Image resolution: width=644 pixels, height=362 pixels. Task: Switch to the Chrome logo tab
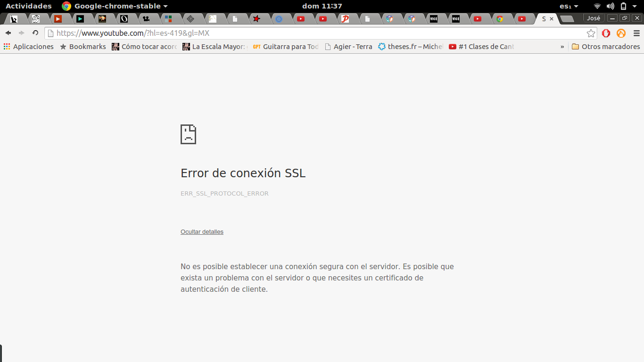coord(500,19)
